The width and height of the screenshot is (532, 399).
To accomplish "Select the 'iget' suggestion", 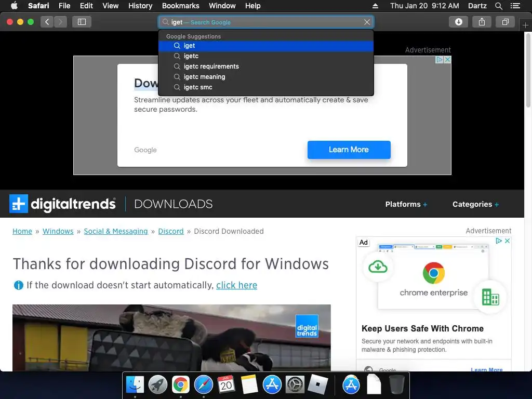I will click(266, 46).
